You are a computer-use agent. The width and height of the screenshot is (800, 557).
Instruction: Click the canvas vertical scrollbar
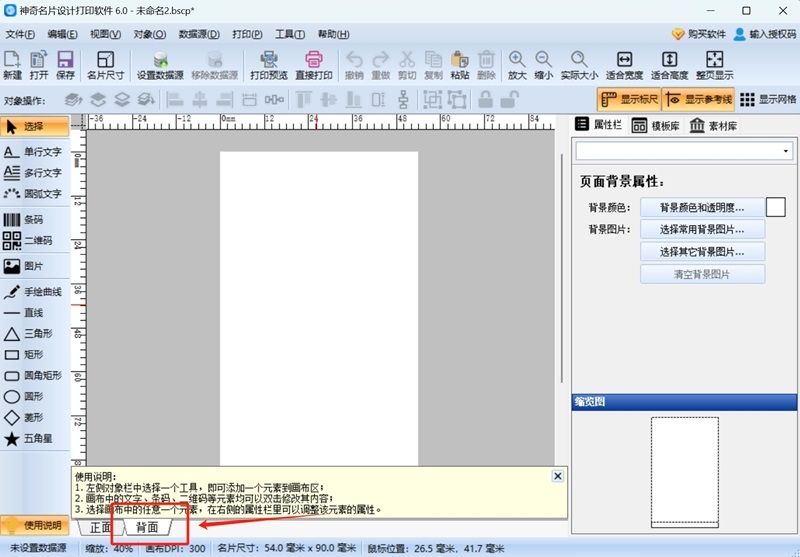tap(562, 268)
